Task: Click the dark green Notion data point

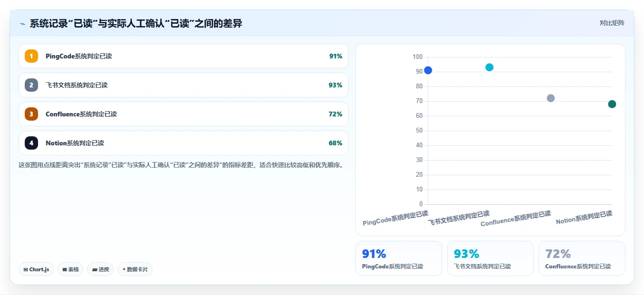Action: pyautogui.click(x=612, y=104)
